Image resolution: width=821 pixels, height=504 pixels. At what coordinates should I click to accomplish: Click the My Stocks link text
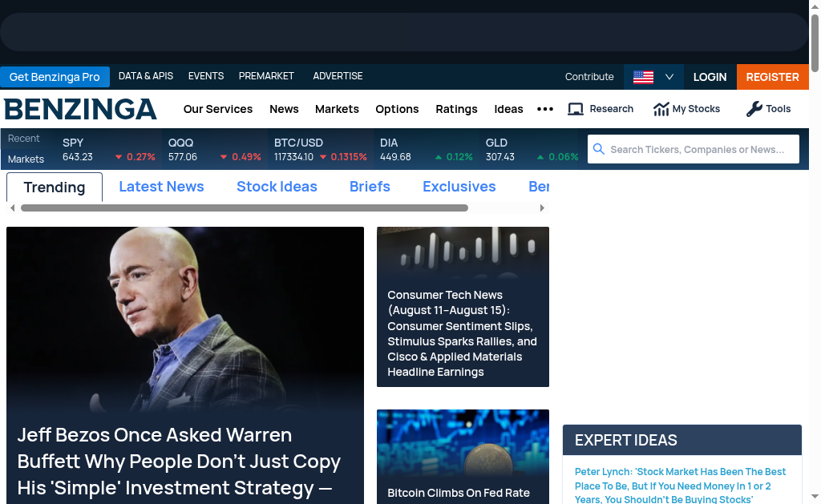697,108
